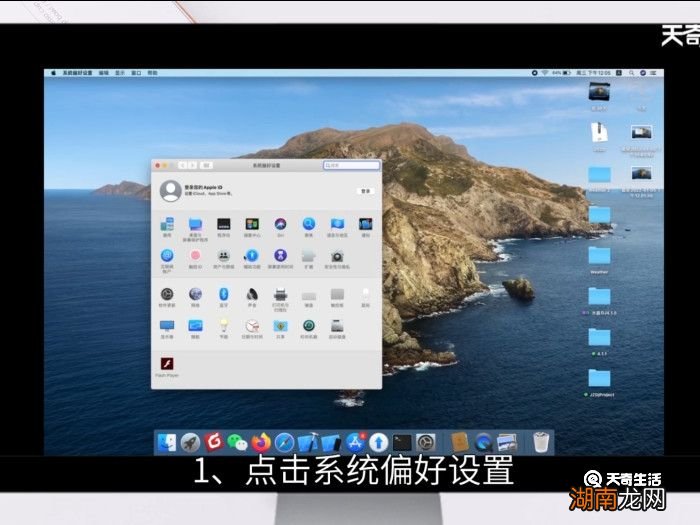The height and width of the screenshot is (525, 700).
Task: Open Software Update gear icon
Action: [167, 294]
